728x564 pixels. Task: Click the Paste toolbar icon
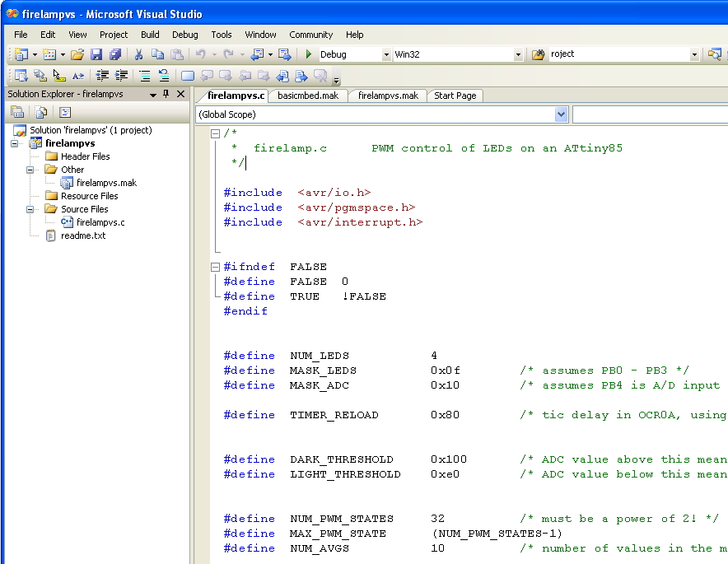pos(178,54)
